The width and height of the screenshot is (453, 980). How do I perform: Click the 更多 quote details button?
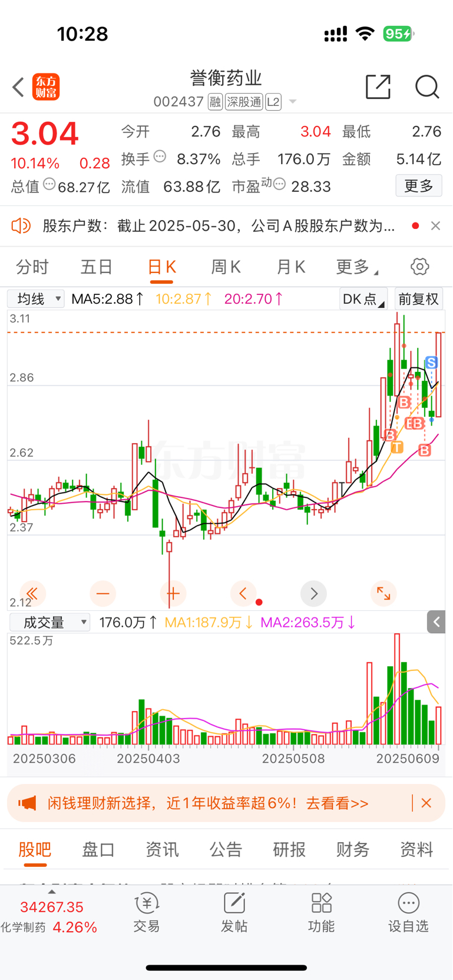pyautogui.click(x=419, y=186)
